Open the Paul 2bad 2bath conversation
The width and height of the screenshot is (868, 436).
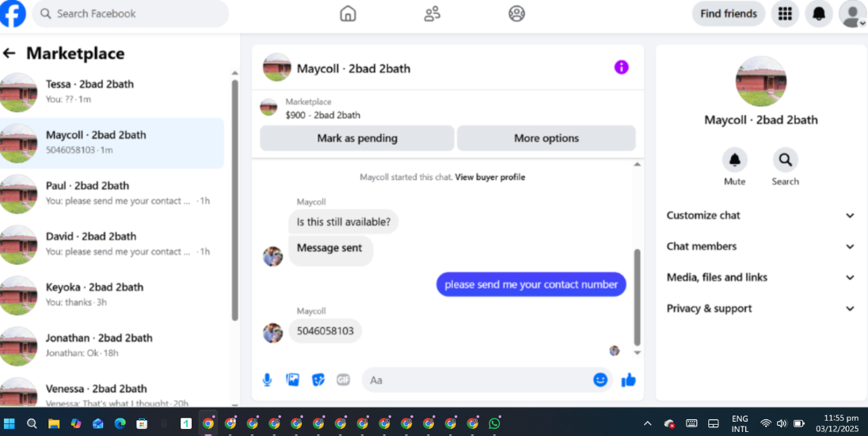pos(112,193)
